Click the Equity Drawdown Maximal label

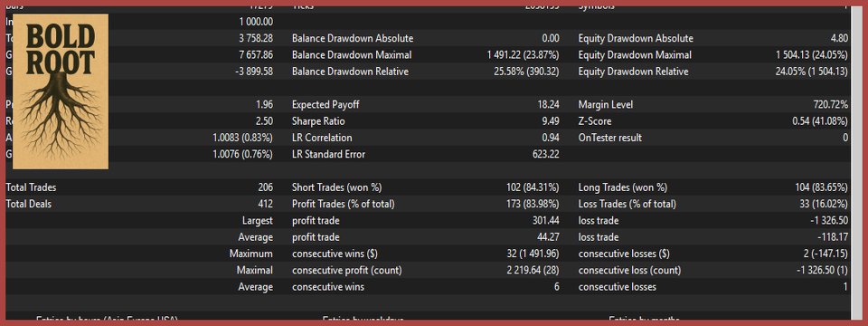[635, 55]
